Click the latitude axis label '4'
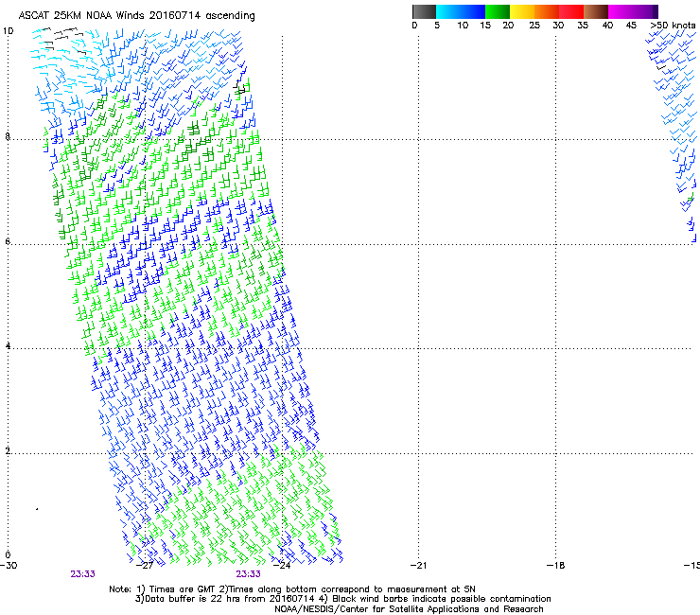 click(8, 346)
